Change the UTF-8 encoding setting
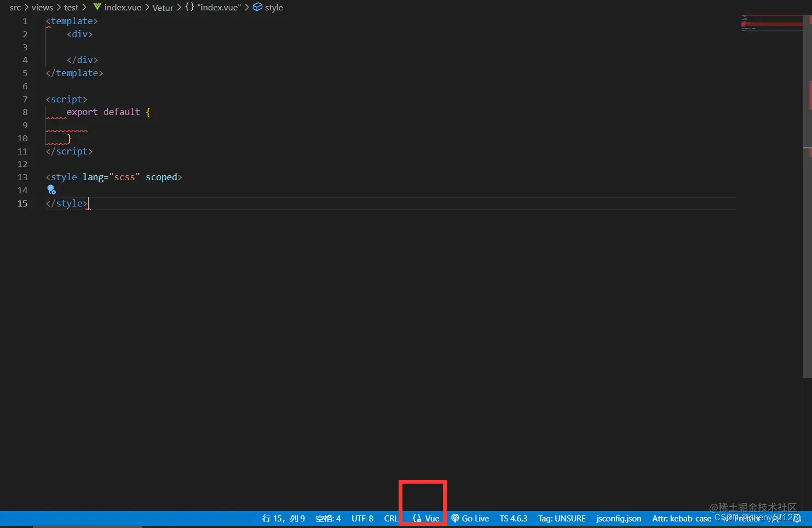The height and width of the screenshot is (528, 812). [x=362, y=518]
